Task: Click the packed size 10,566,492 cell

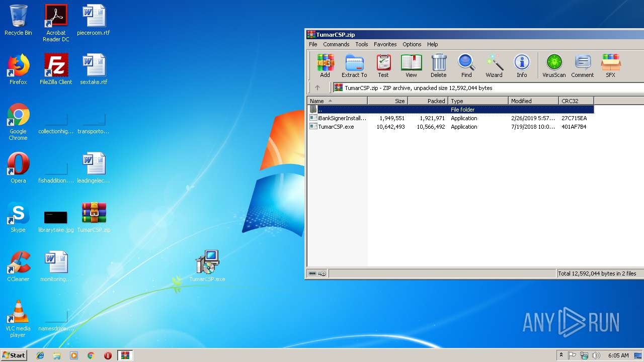Action: (431, 127)
